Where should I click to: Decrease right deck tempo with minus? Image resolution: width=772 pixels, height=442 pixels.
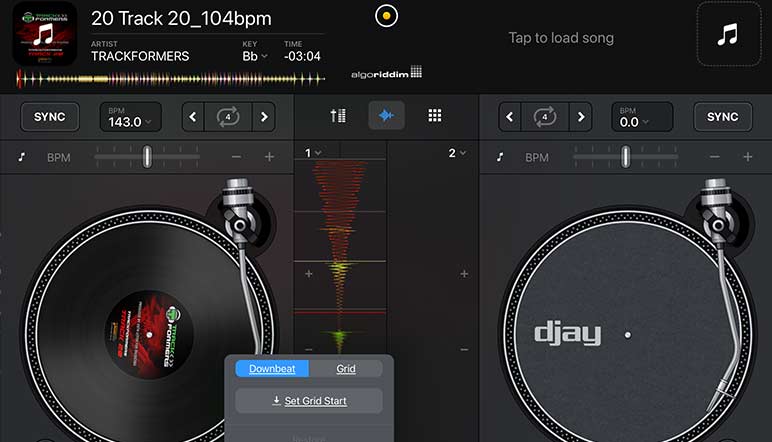coord(715,157)
